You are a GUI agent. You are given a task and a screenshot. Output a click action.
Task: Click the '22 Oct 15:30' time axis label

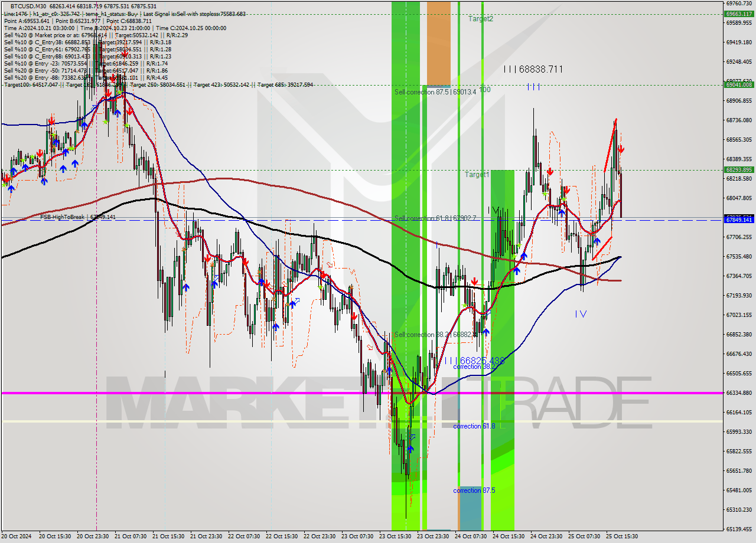pyautogui.click(x=281, y=537)
